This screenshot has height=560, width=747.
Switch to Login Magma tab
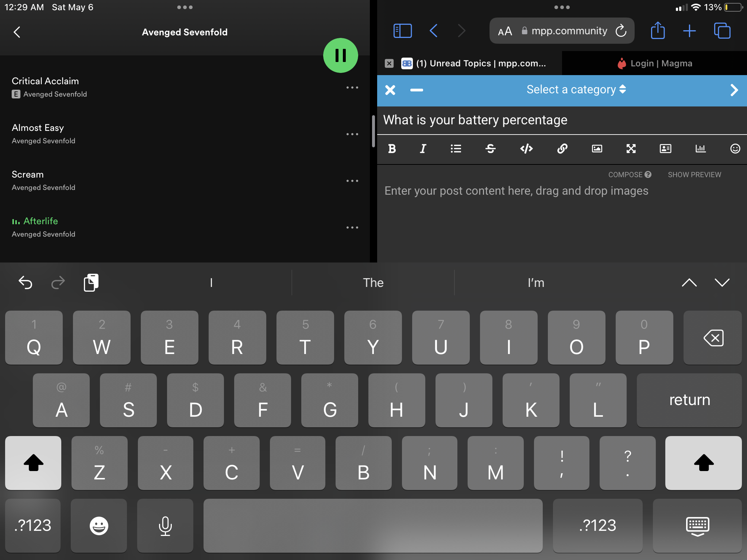pos(654,63)
